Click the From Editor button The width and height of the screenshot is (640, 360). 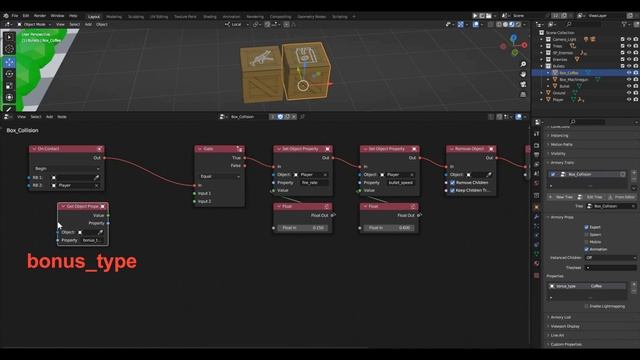click(621, 197)
